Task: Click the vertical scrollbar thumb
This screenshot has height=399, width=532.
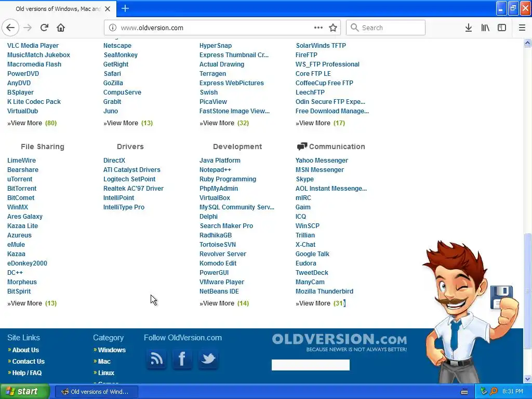Action: point(527,291)
